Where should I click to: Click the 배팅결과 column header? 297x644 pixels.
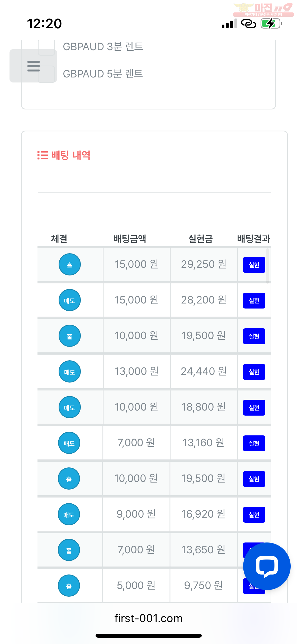253,239
